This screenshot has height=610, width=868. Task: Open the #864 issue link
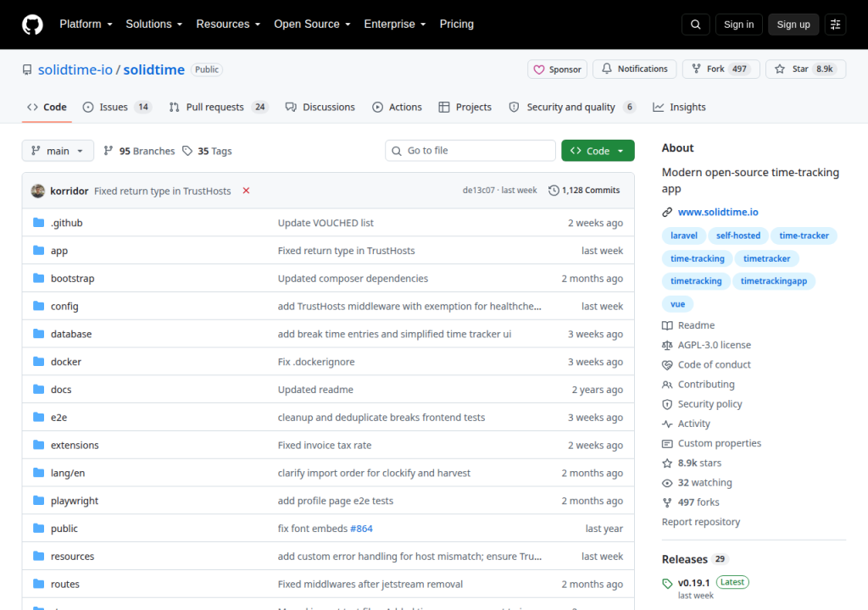point(361,529)
